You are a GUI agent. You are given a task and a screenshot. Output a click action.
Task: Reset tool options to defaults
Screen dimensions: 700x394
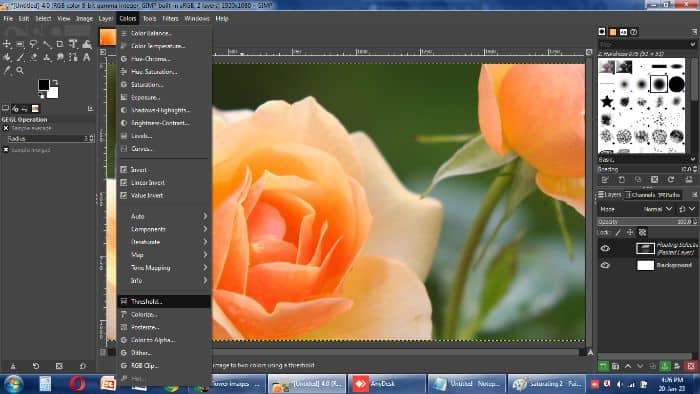coord(83,366)
